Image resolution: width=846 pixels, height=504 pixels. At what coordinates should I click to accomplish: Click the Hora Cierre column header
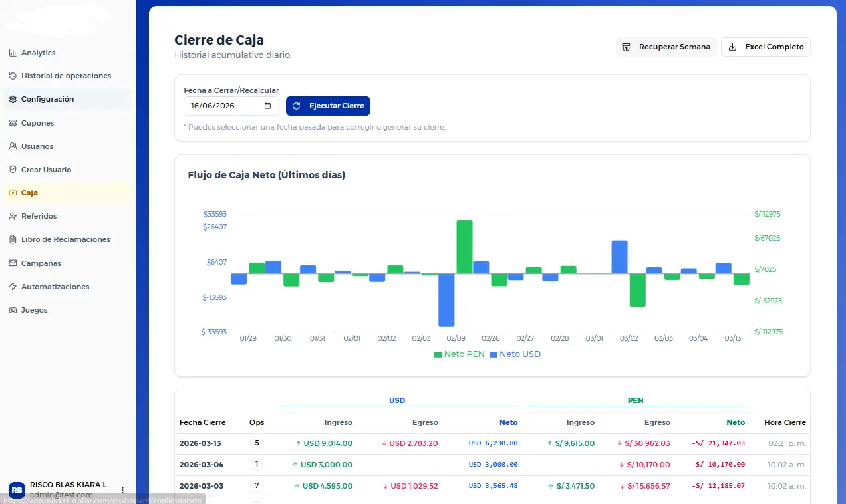785,422
